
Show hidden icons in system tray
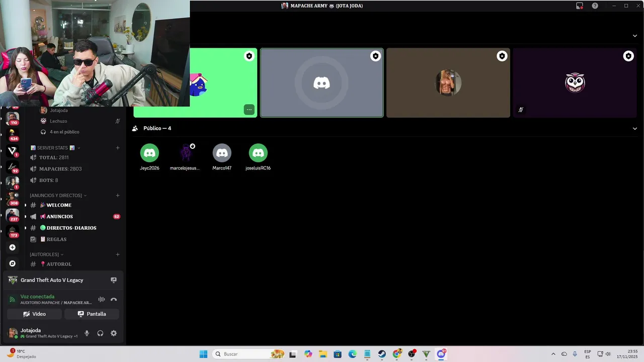553,354
